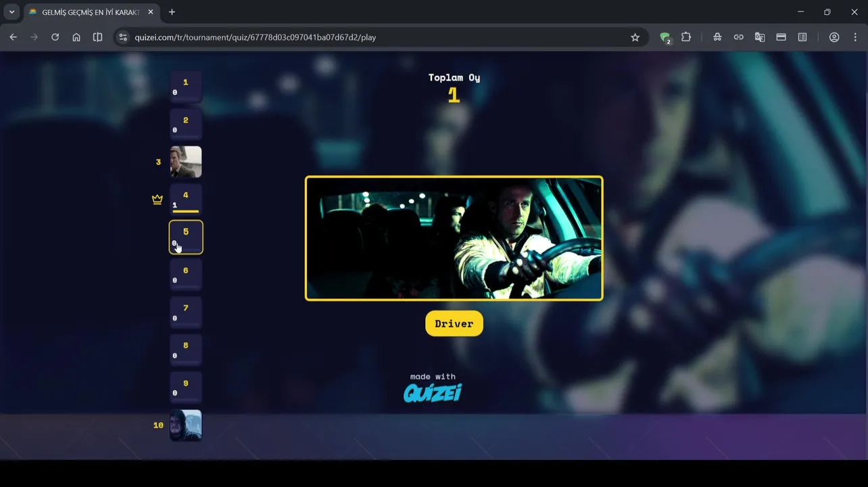Expand the tab search dropdown arrow
This screenshot has height=487, width=868.
(11, 12)
